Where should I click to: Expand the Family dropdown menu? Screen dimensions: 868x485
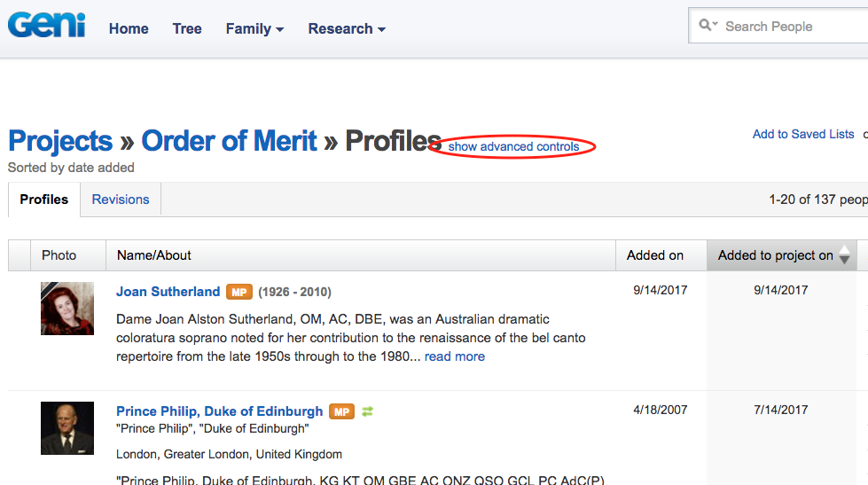coord(254,28)
